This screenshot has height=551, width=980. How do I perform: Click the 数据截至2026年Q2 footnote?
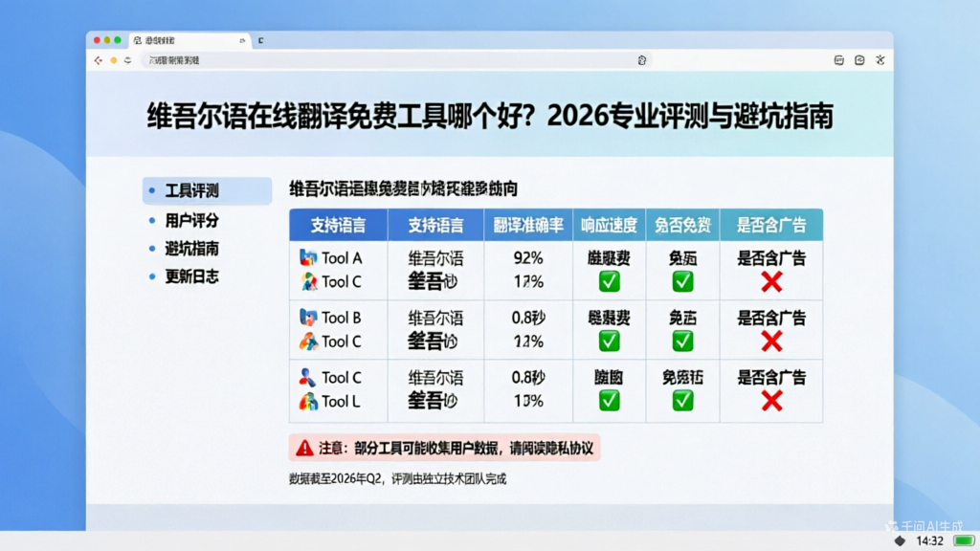tap(397, 479)
